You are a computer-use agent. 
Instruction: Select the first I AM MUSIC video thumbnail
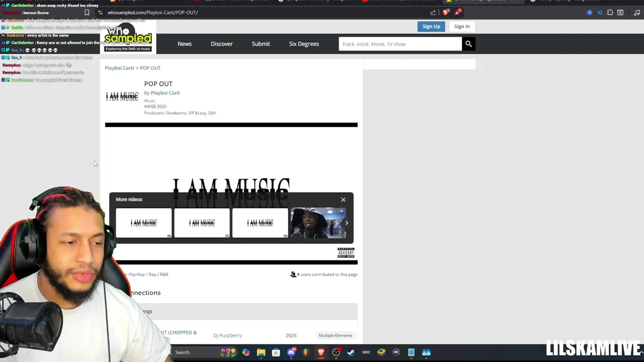coord(144,223)
